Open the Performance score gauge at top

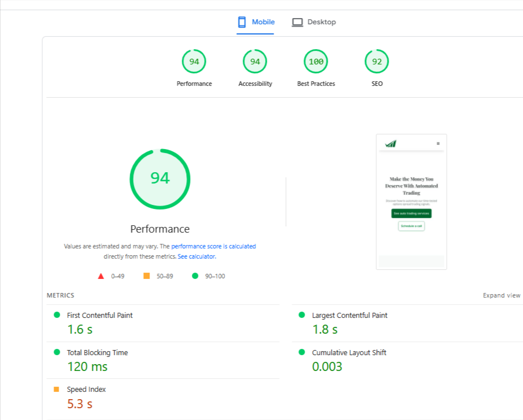coord(194,62)
